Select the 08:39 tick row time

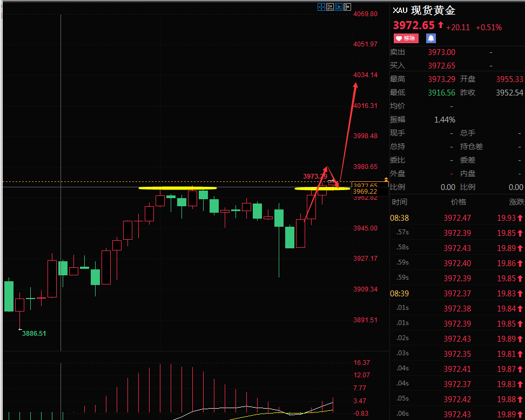click(x=400, y=294)
